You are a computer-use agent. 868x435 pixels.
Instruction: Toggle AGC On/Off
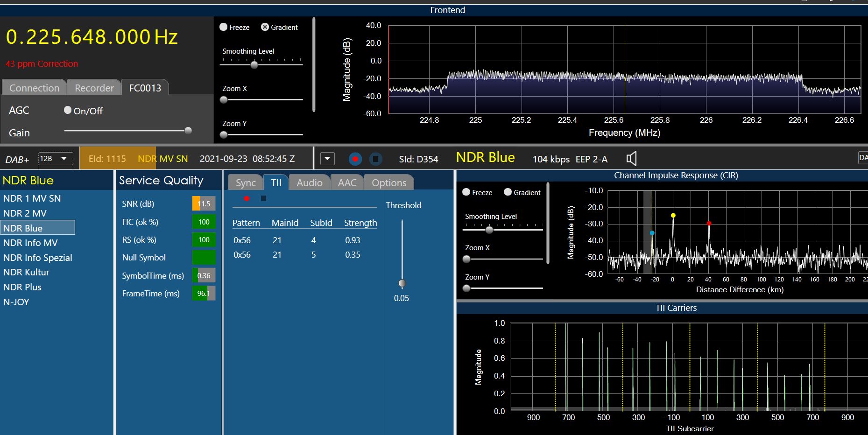[68, 110]
